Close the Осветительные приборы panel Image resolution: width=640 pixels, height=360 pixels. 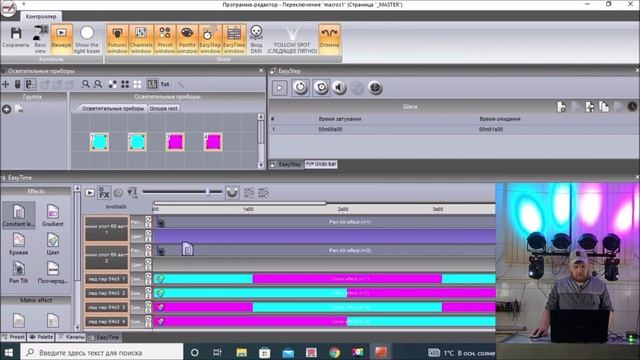(x=261, y=71)
